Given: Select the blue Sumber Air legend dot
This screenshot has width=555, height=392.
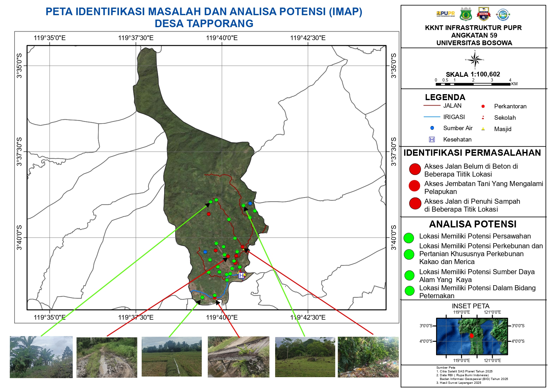Looking at the screenshot, I should 432,128.
